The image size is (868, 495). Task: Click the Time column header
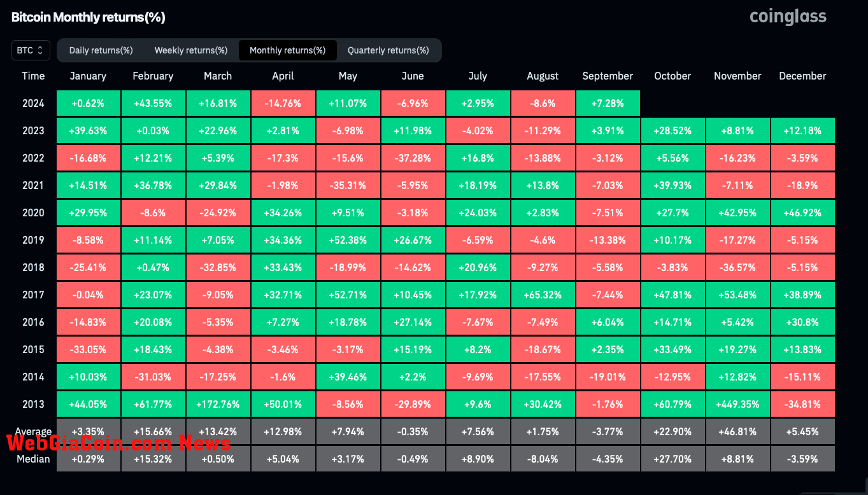(33, 76)
